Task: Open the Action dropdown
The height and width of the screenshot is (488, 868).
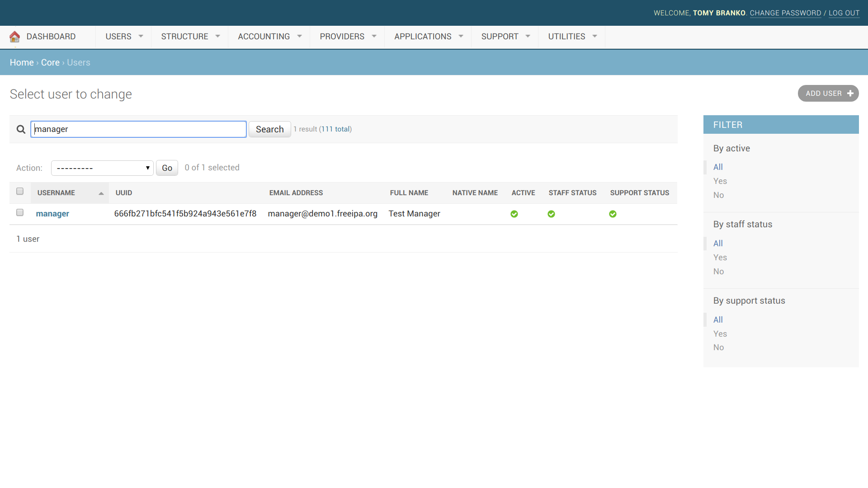Action: pos(102,168)
